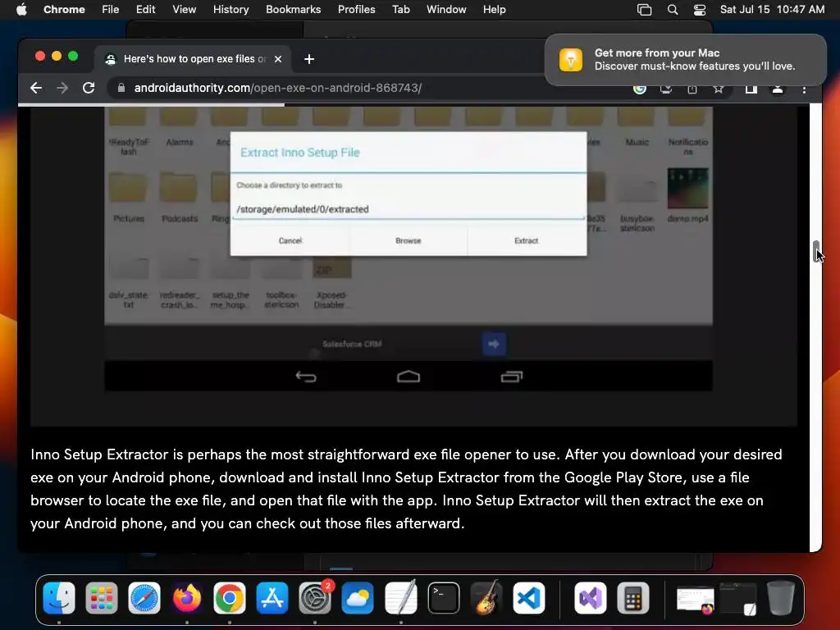Viewport: 840px width, 630px height.
Task: Open the Tab menu
Action: (400, 10)
